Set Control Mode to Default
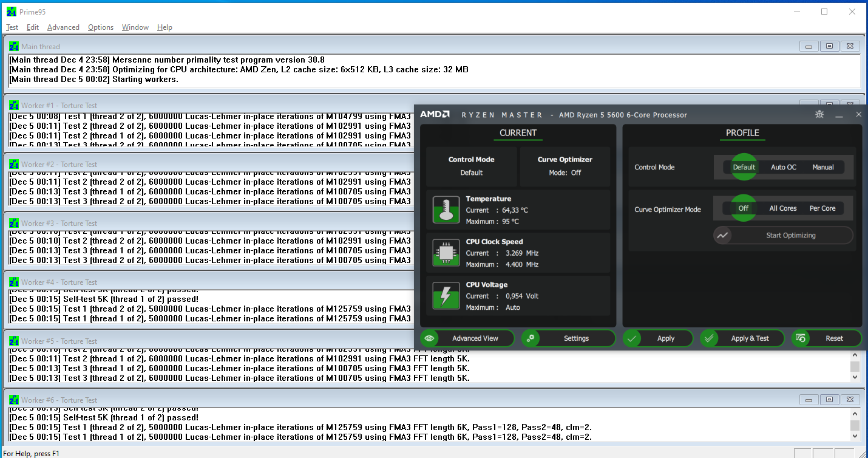 point(744,167)
